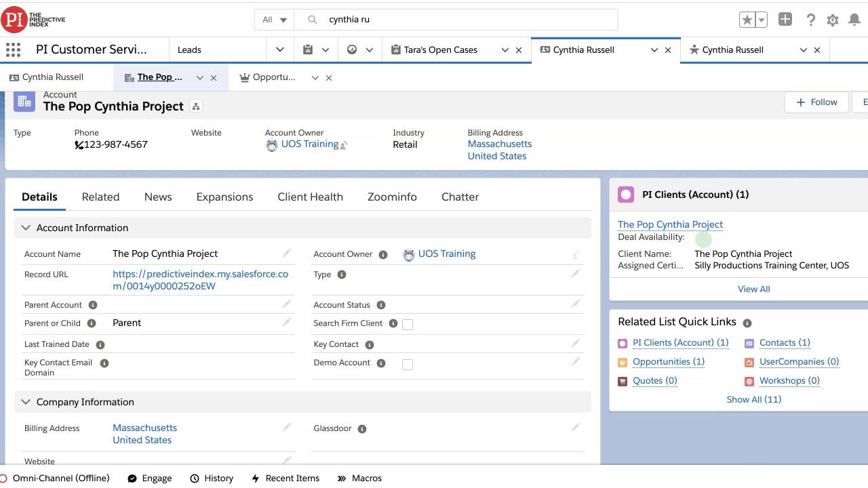Open the Leads navigation dropdown chevron
Image resolution: width=868 pixels, height=488 pixels.
pos(280,49)
